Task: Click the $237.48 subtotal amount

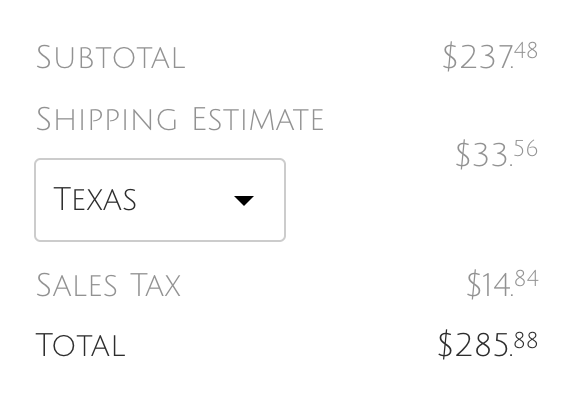Action: click(x=490, y=56)
